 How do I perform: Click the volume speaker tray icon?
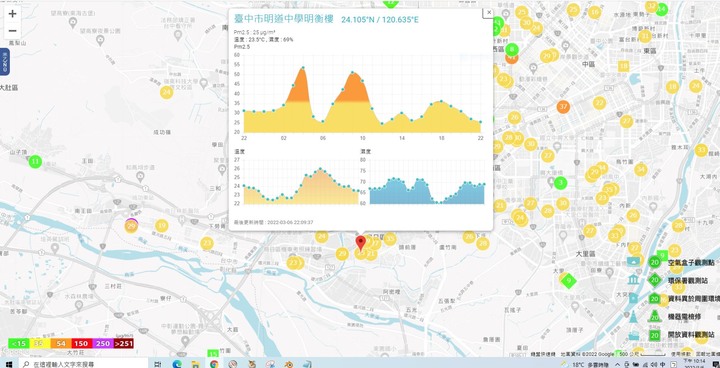(653, 365)
